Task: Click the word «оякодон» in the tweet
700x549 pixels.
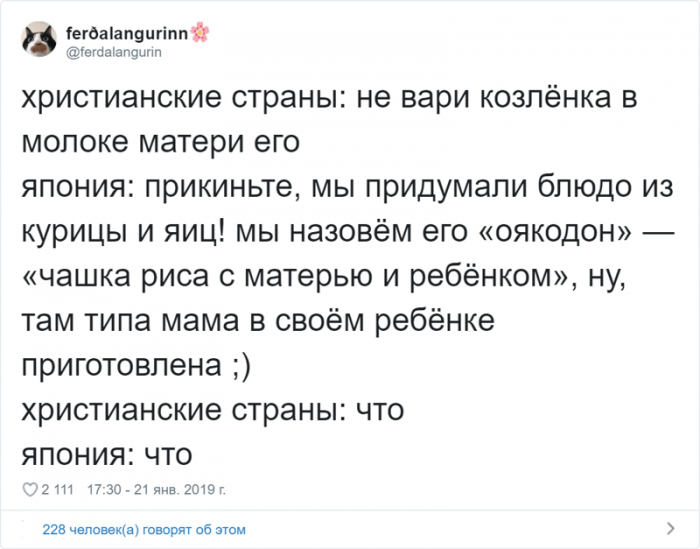Action: (x=556, y=232)
